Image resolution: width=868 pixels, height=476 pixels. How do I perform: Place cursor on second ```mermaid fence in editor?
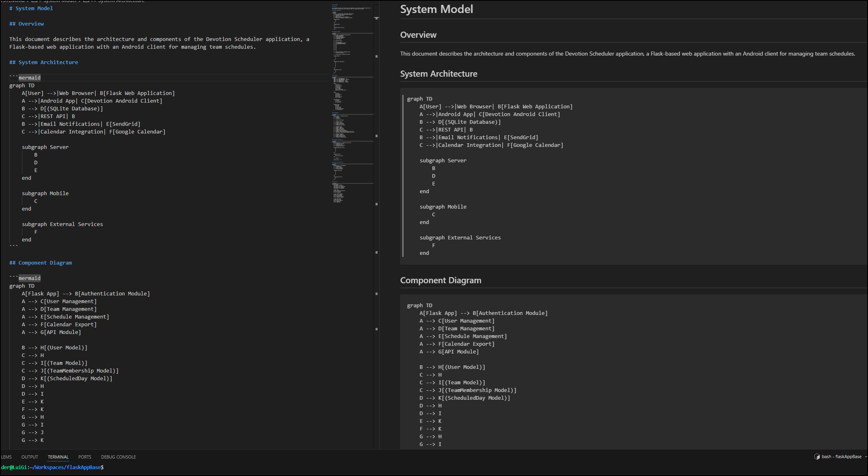25,278
